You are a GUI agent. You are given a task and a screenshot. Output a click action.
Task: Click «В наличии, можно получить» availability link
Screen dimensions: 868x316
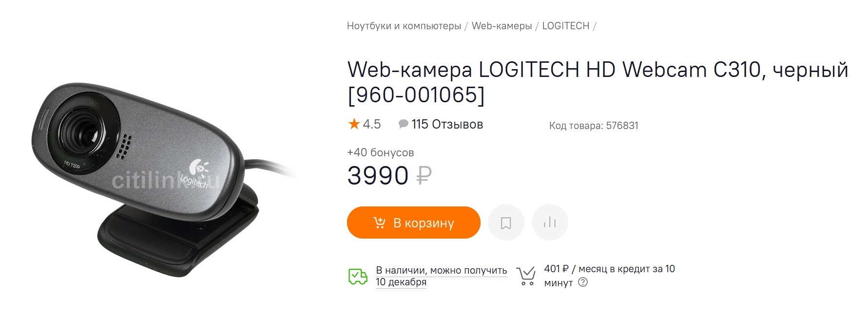(441, 270)
